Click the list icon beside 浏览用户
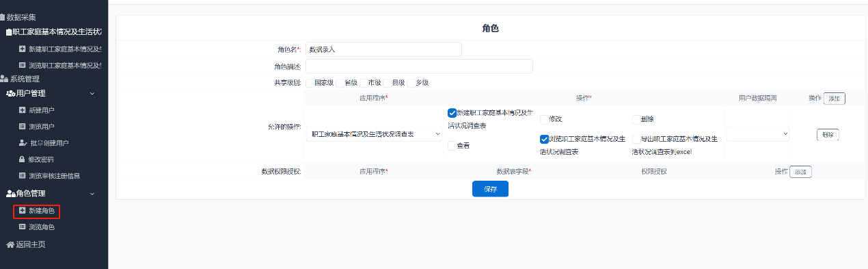868x269 pixels. point(22,127)
